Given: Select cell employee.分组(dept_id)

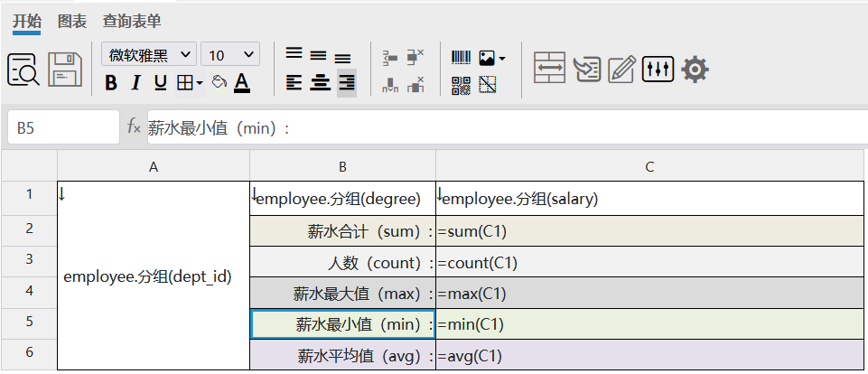Looking at the screenshot, I should pyautogui.click(x=154, y=276).
